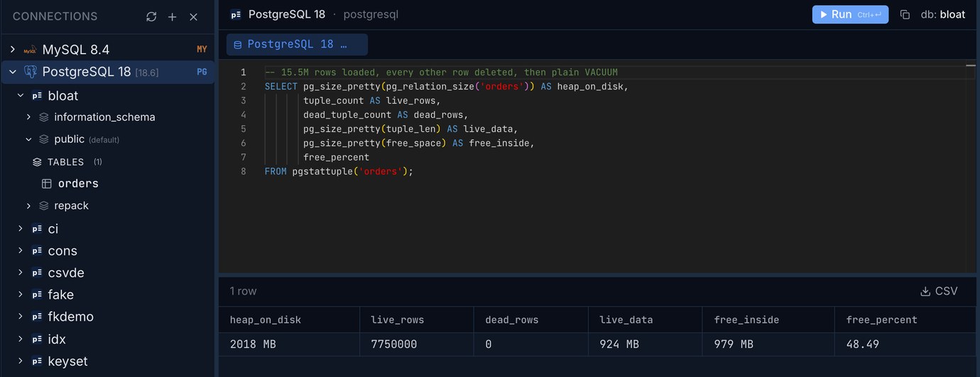This screenshot has height=377, width=980.
Task: Expand the MySQL 8.4 connection
Action: 12,50
